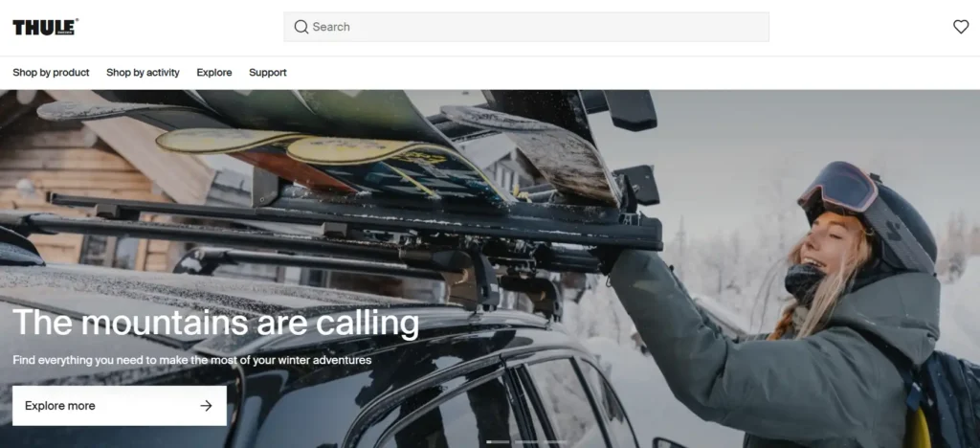
Task: Click the Thule logo
Action: 45,27
